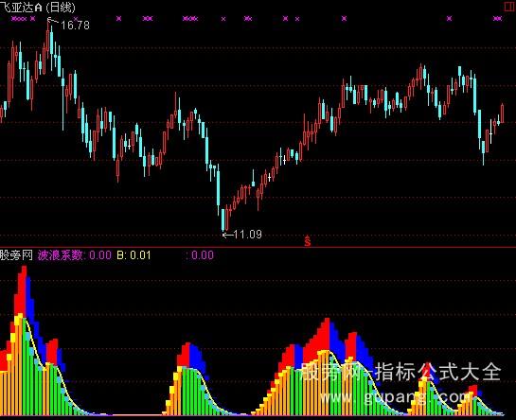Click the 股旁网 indicator name label
The height and width of the screenshot is (420, 516).
[x=16, y=254]
